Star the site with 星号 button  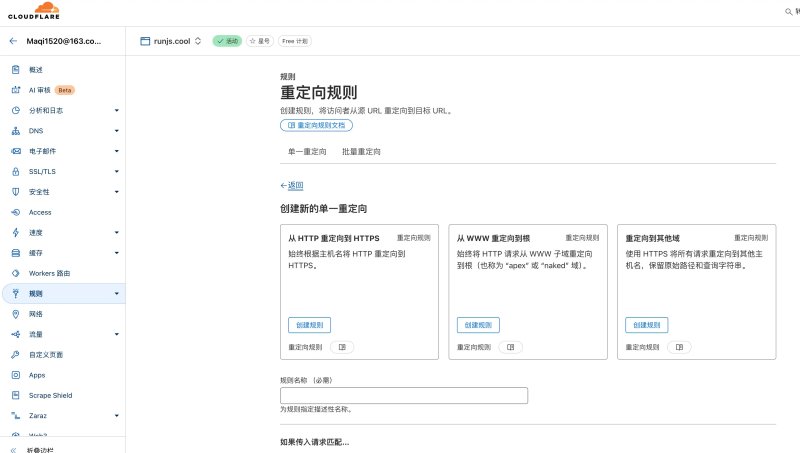point(260,41)
